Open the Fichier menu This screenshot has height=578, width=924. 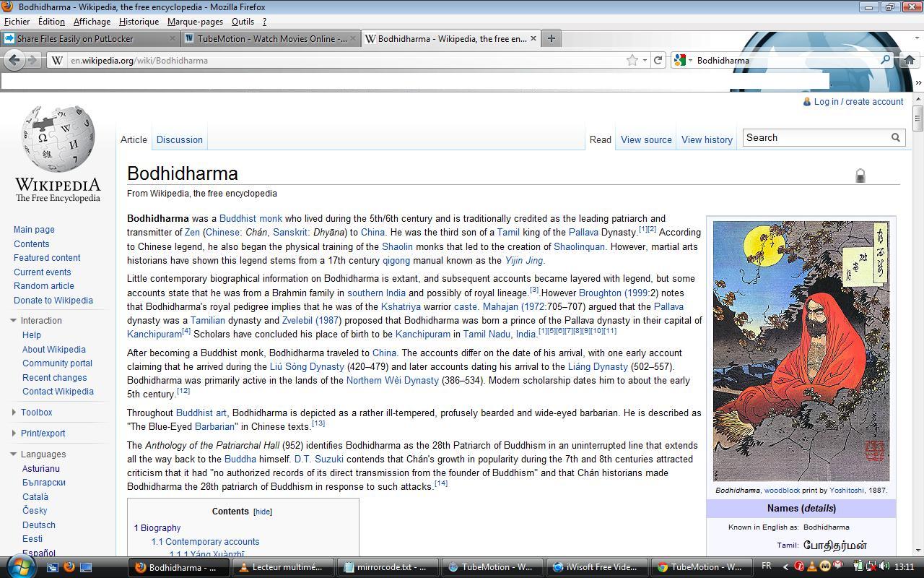coord(17,21)
